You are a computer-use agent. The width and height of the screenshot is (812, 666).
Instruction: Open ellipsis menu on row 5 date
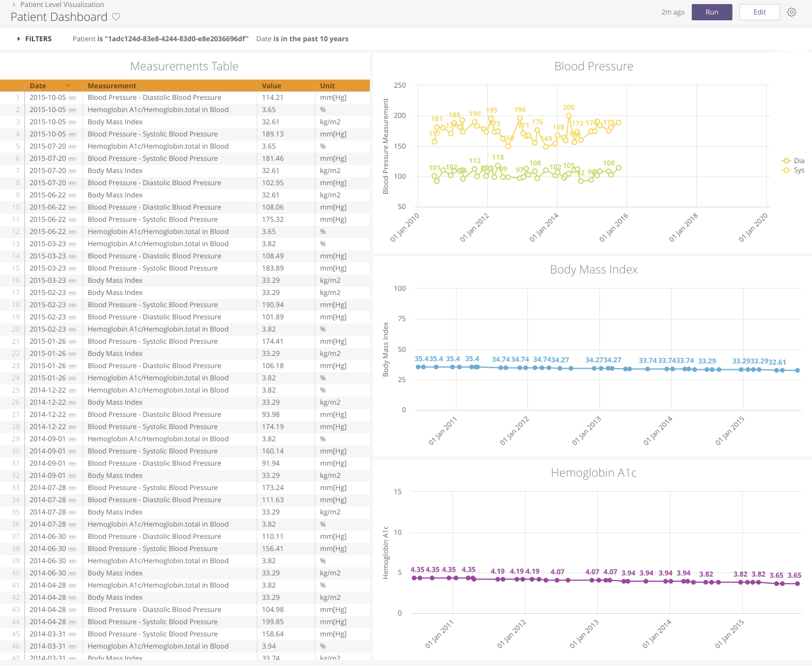[x=73, y=146]
